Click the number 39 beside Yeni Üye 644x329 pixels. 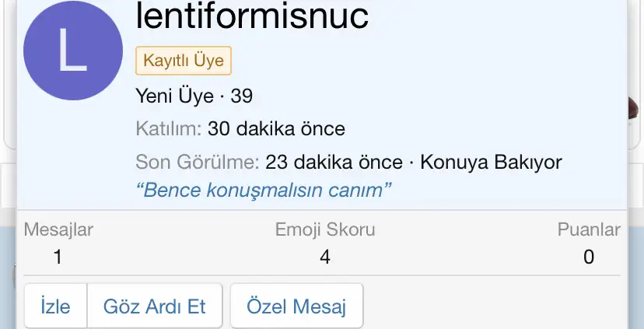pyautogui.click(x=241, y=96)
